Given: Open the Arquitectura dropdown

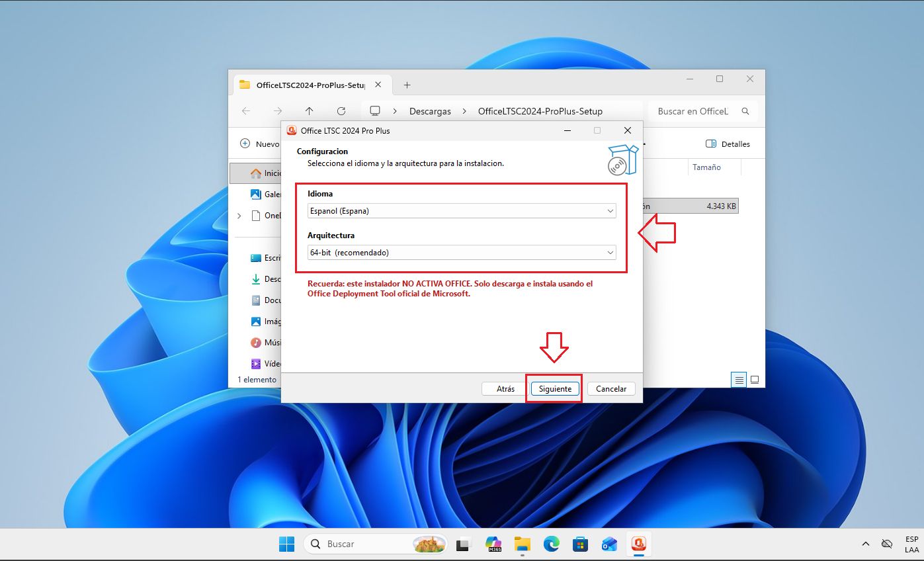Looking at the screenshot, I should 462,252.
